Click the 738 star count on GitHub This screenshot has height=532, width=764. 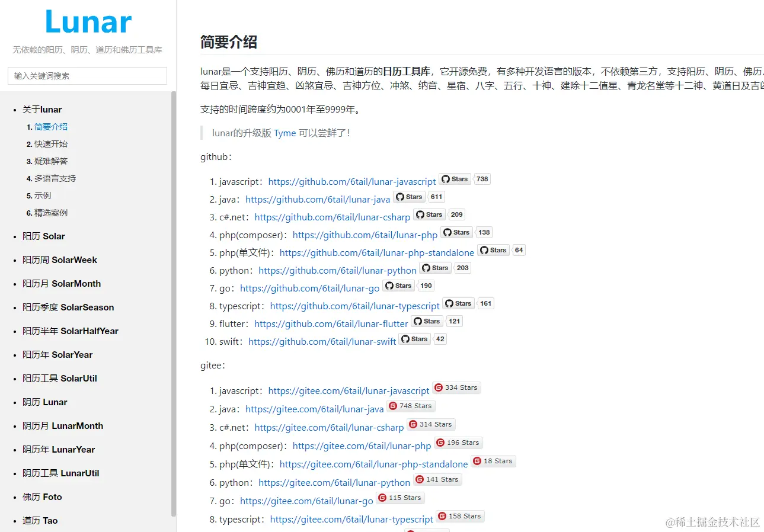[x=482, y=179]
